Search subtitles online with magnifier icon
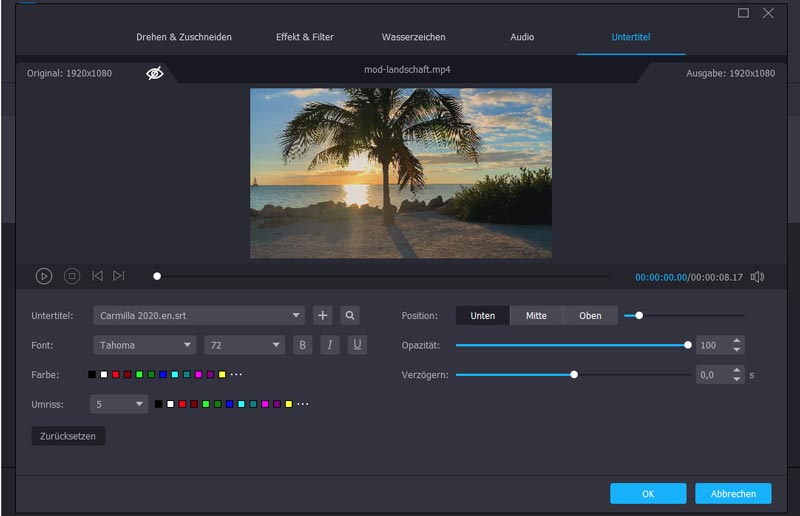 coord(350,315)
